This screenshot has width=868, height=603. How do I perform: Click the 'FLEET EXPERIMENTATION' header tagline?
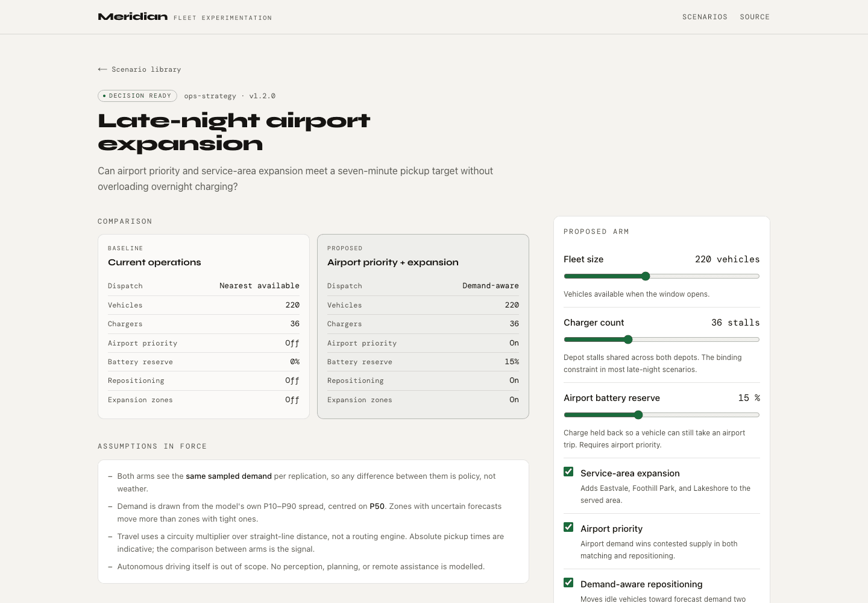coord(222,18)
